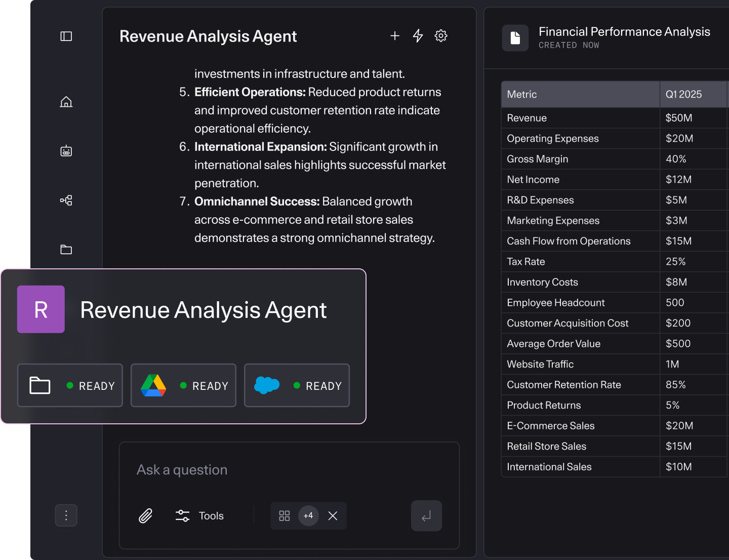Select the Customer Acquisition Cost row

coord(615,323)
